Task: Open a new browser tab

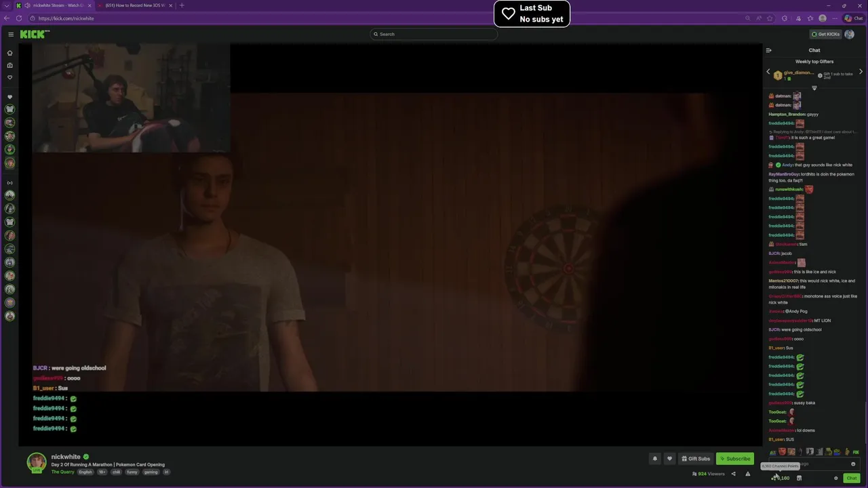Action: click(182, 5)
